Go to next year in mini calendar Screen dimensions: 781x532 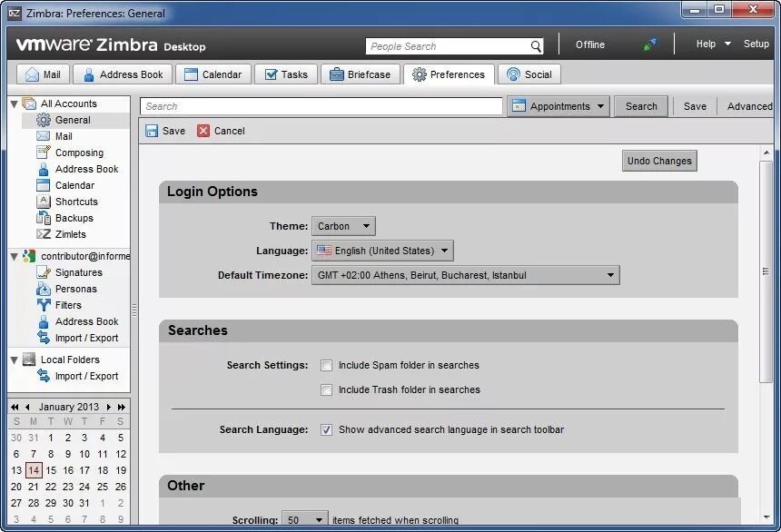click(x=121, y=407)
